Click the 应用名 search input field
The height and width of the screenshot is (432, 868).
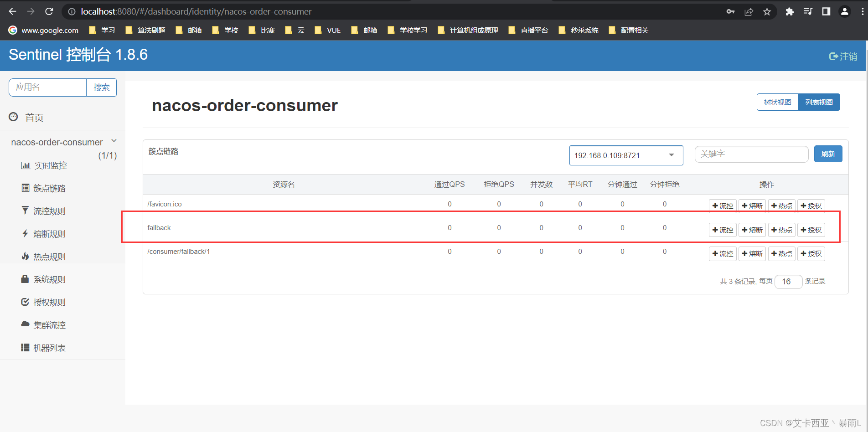[x=47, y=87]
